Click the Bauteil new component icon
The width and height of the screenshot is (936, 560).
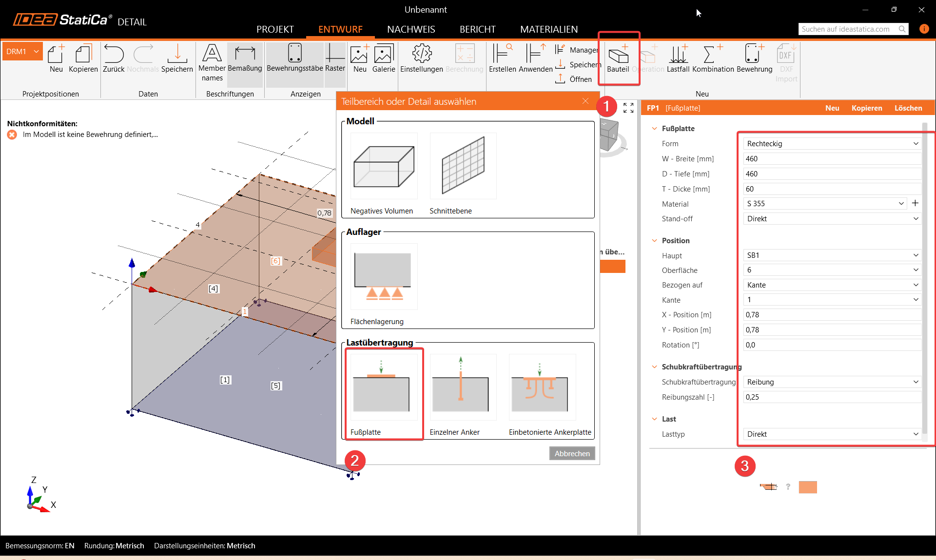[618, 56]
